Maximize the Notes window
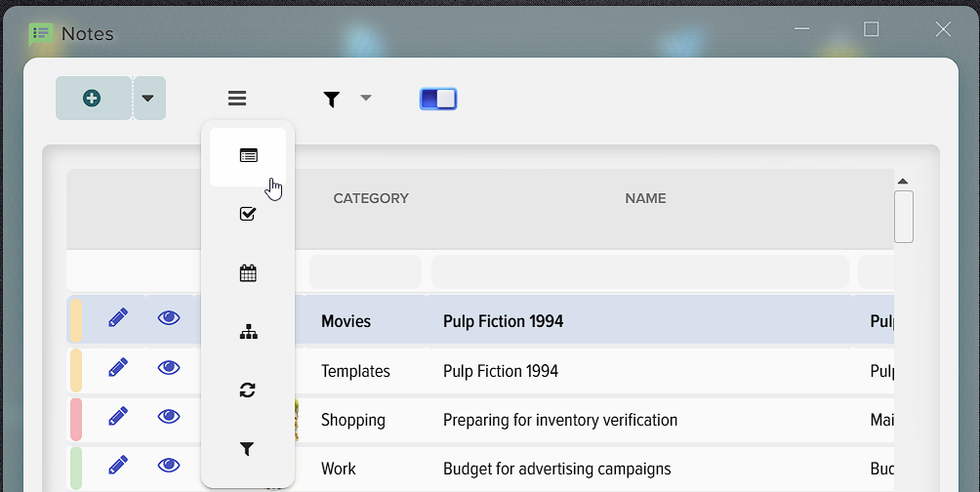Viewport: 980px width, 492px height. tap(872, 28)
